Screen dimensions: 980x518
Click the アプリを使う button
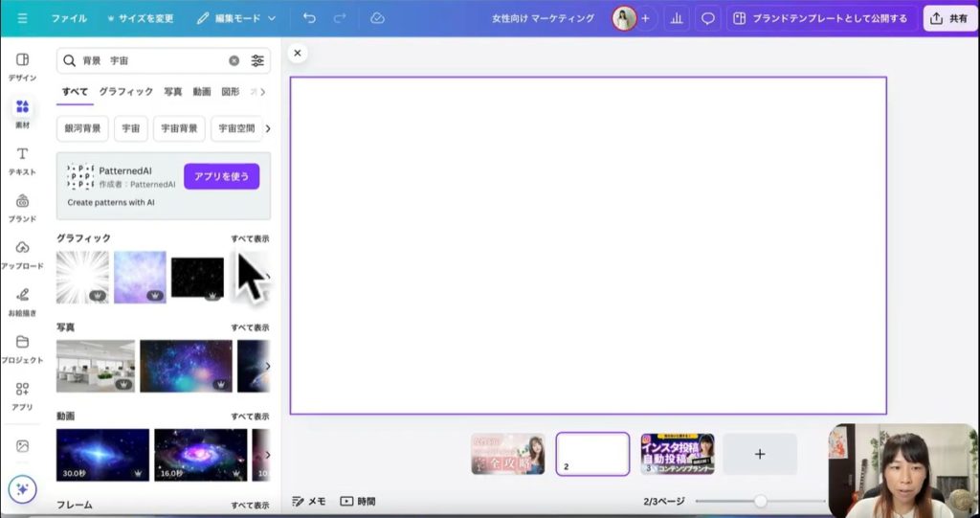pyautogui.click(x=221, y=176)
